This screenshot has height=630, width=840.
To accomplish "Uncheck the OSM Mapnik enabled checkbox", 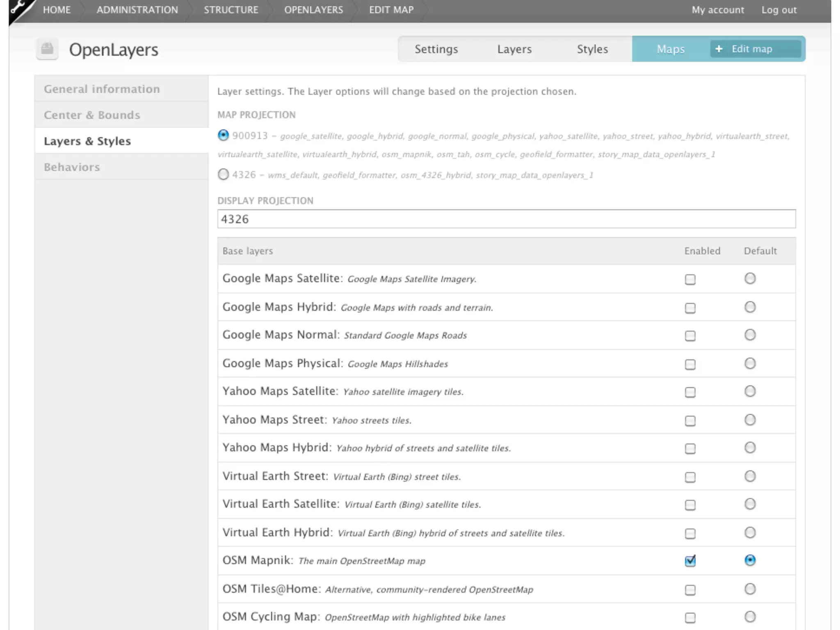I will [690, 561].
